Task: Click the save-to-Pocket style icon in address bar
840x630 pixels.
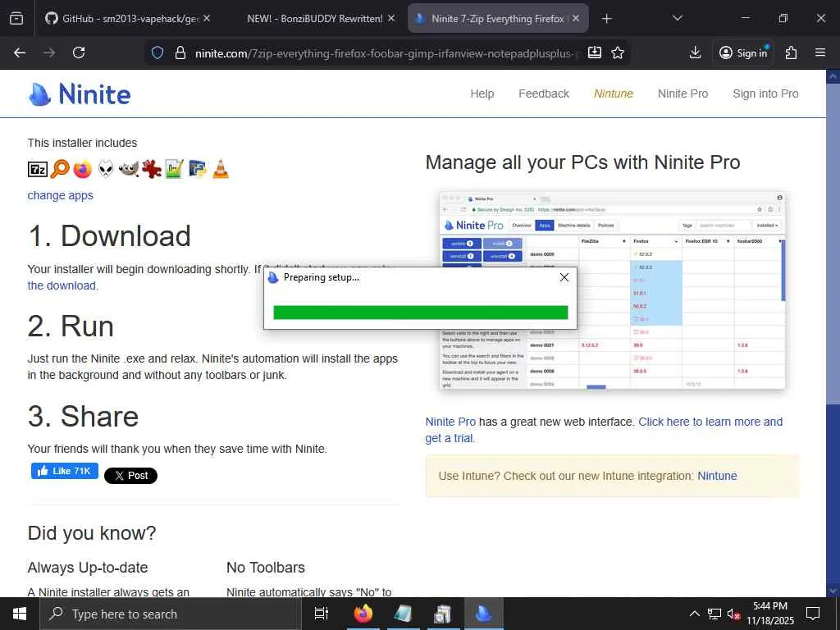Action: tap(594, 52)
